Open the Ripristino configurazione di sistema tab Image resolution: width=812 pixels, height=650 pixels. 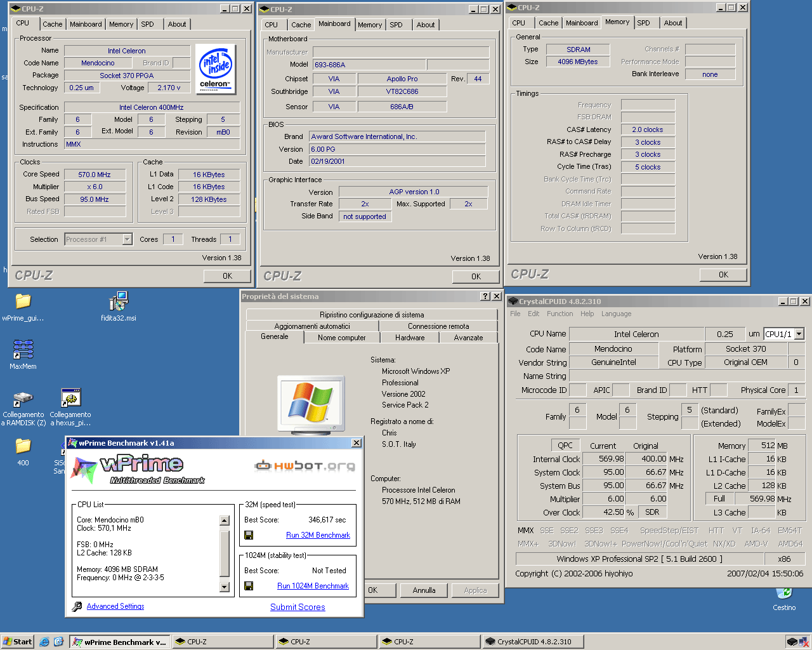click(372, 315)
